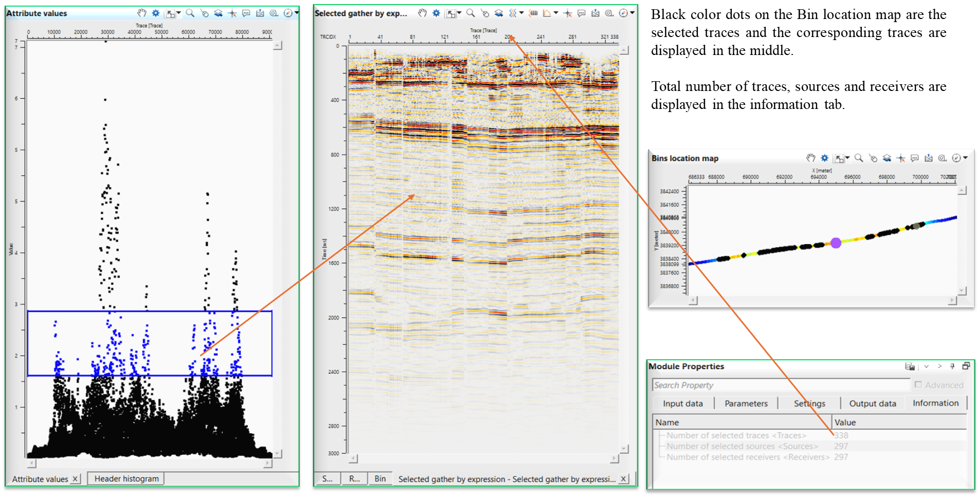
Task: Select the hand pan tool in Attribute values toolbar
Action: tap(142, 13)
